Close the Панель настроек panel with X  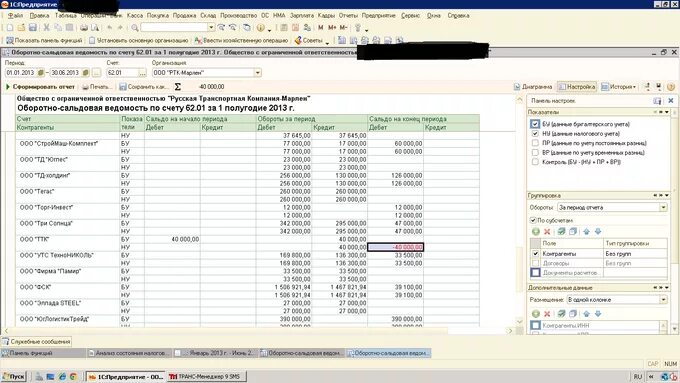pos(671,101)
